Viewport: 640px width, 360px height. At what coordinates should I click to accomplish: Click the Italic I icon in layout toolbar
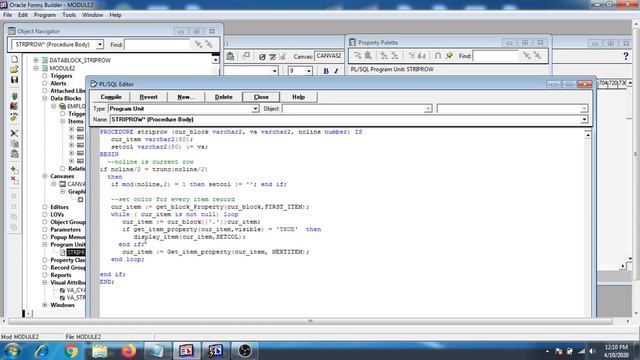[336, 71]
